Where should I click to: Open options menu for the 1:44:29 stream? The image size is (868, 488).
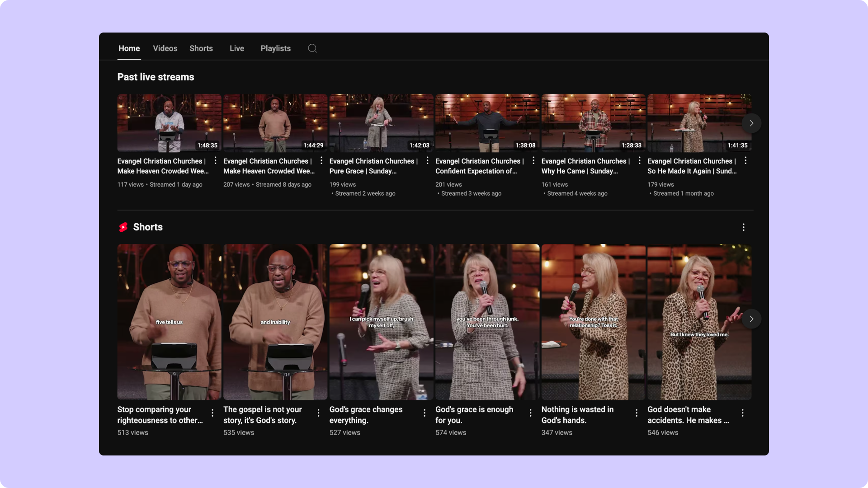coord(321,160)
